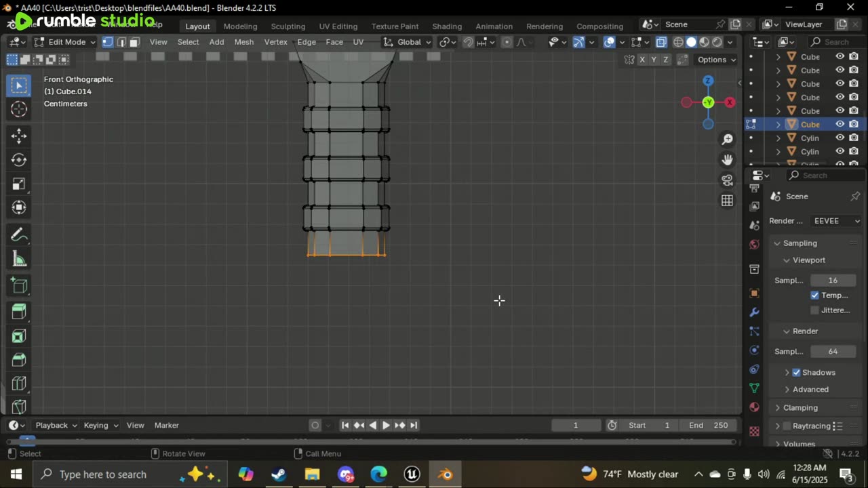
Task: Select the Rotate tool
Action: [x=19, y=160]
